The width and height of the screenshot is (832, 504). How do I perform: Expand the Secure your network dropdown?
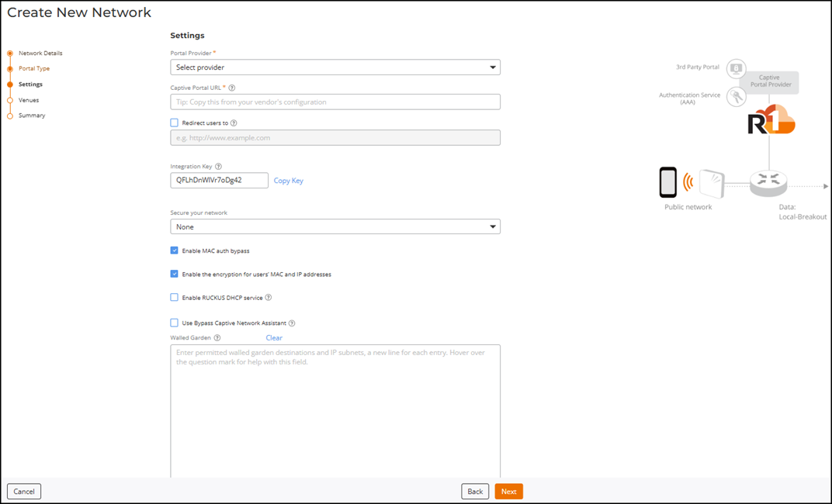tap(335, 227)
